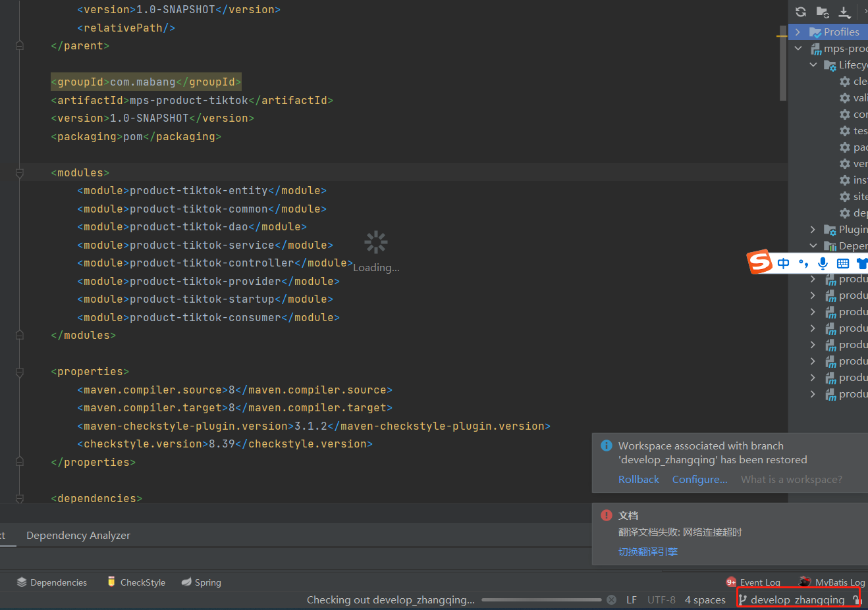This screenshot has height=610, width=868.
Task: Click the Rollback link in notification
Action: coord(638,479)
